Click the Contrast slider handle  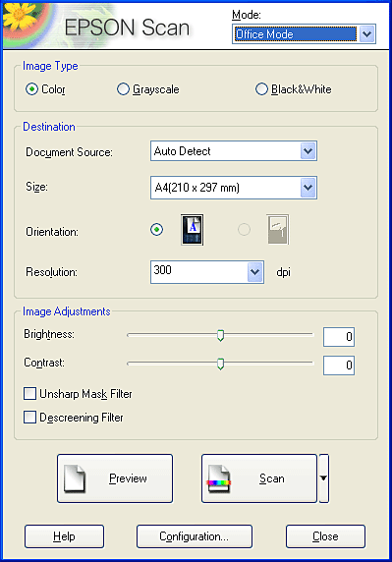tap(220, 364)
